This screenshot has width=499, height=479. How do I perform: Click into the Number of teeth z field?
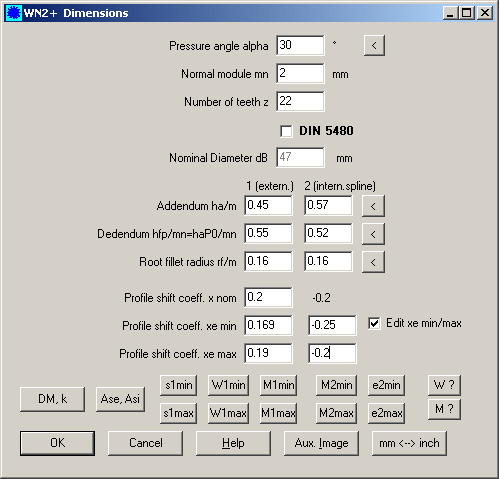coord(300,101)
